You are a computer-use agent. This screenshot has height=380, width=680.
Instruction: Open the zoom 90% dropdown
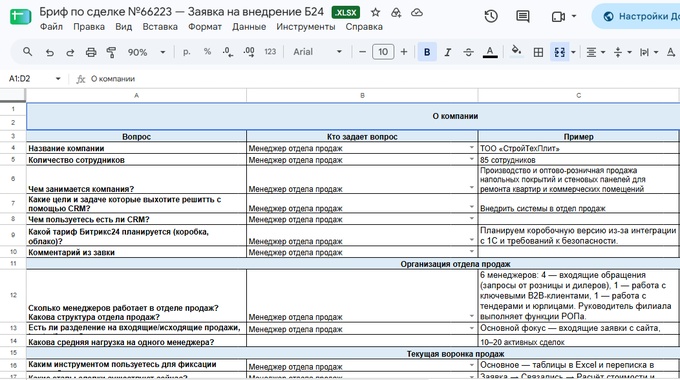[x=146, y=52]
